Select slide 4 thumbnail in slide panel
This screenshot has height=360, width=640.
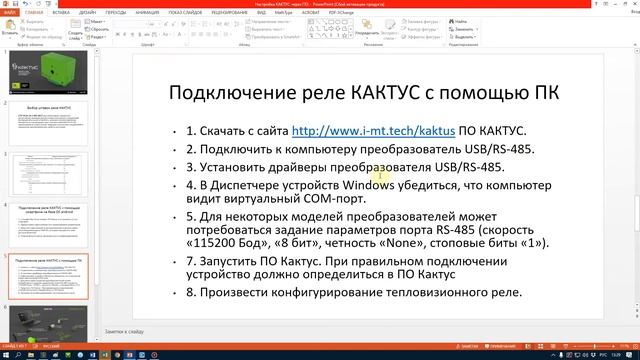click(48, 226)
